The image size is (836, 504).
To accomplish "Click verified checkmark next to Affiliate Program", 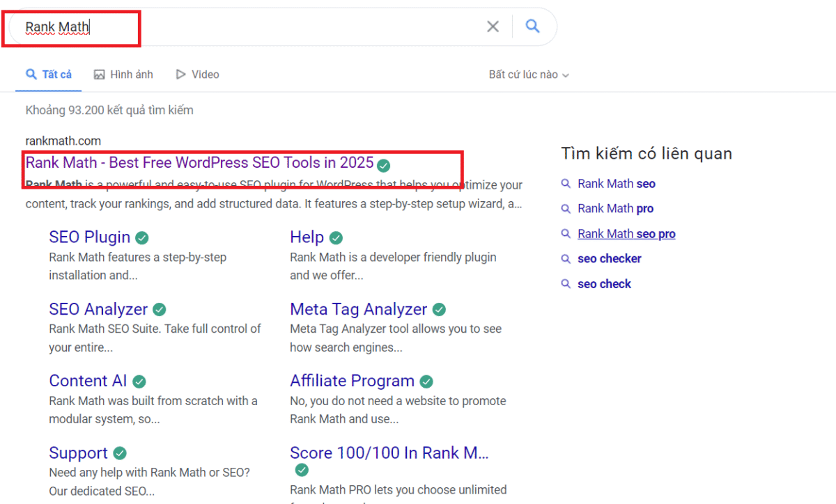I will tap(426, 381).
